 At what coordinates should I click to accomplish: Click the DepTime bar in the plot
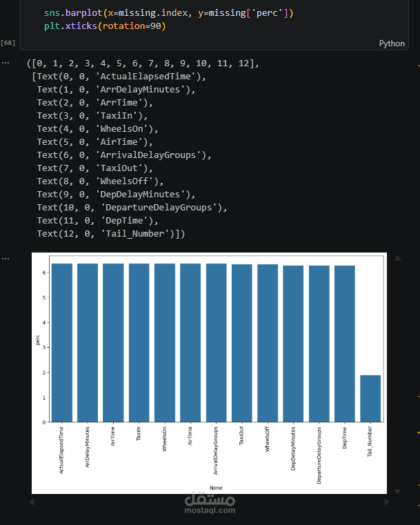pos(345,344)
